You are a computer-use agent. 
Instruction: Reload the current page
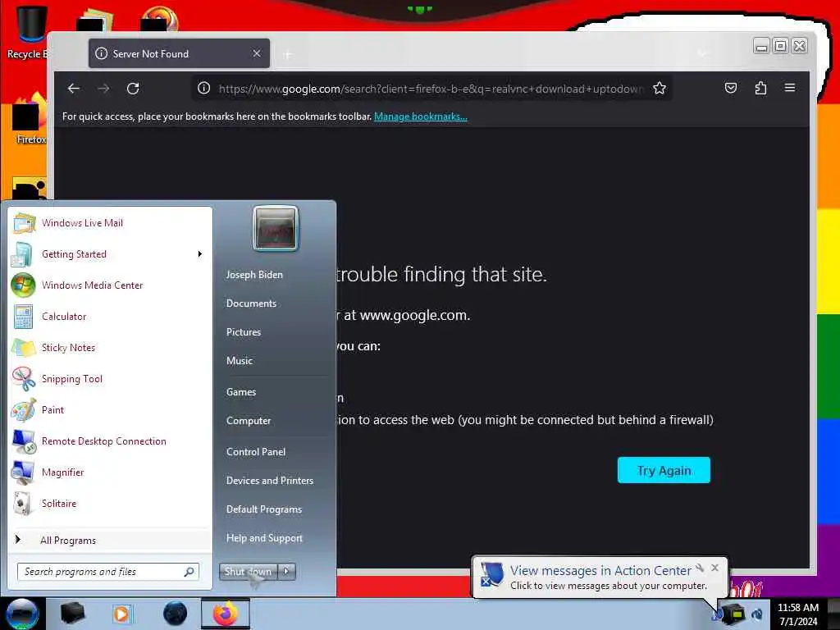[x=133, y=89]
